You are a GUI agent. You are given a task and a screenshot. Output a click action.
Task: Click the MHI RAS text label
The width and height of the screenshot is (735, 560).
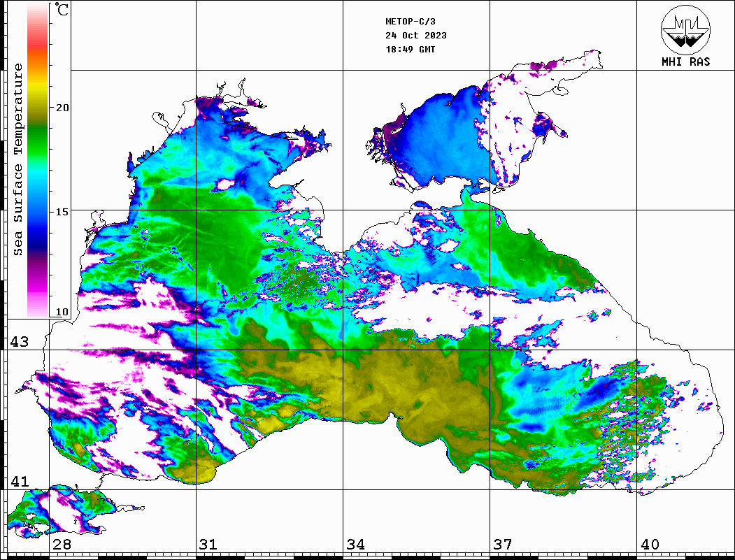click(x=686, y=62)
